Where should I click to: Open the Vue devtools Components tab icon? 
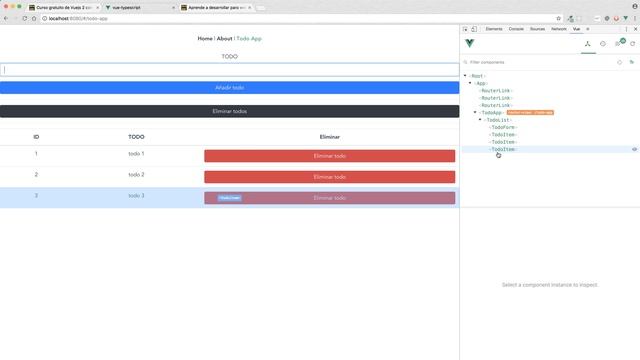click(587, 44)
